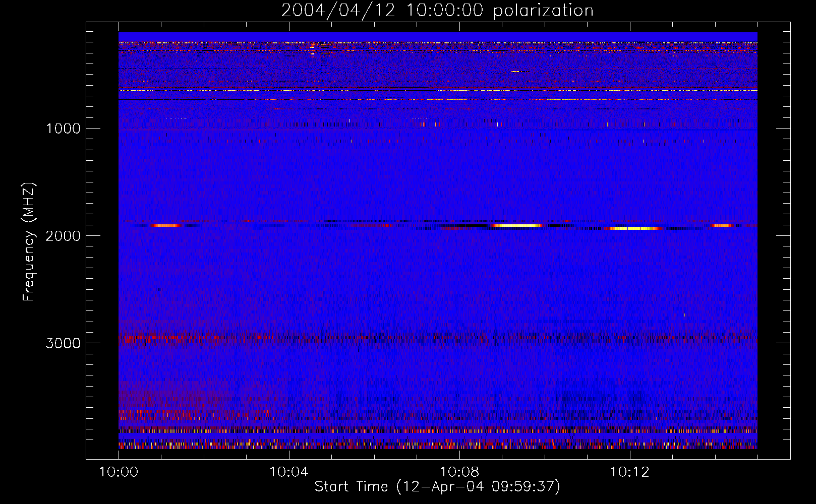The height and width of the screenshot is (504, 816).
Task: Click the 10:08 time tick label
Action: pos(459,472)
